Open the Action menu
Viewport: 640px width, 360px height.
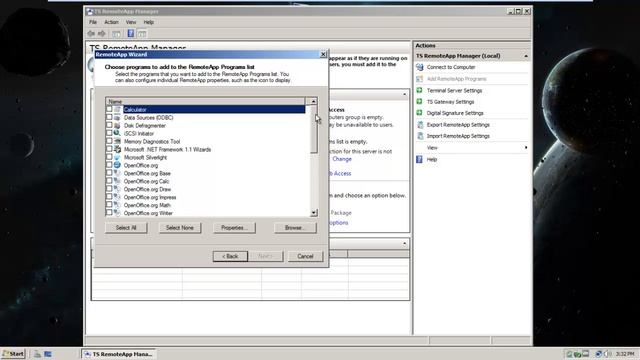[x=111, y=22]
